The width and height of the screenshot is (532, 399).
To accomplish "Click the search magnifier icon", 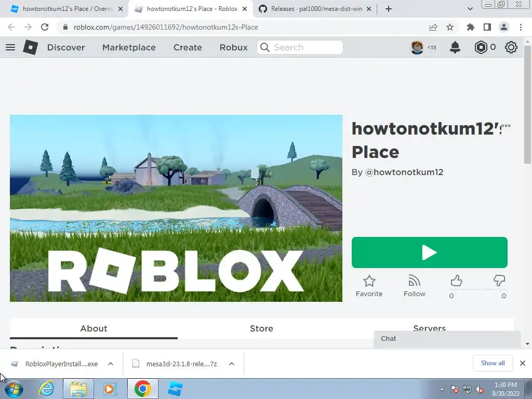I will point(265,47).
